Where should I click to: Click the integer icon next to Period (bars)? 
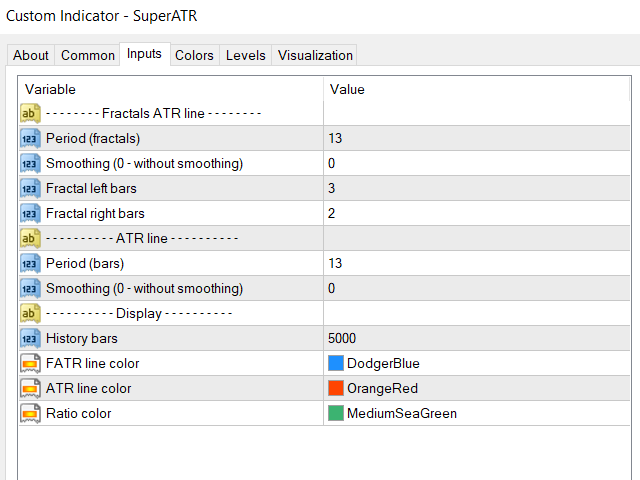click(30, 263)
